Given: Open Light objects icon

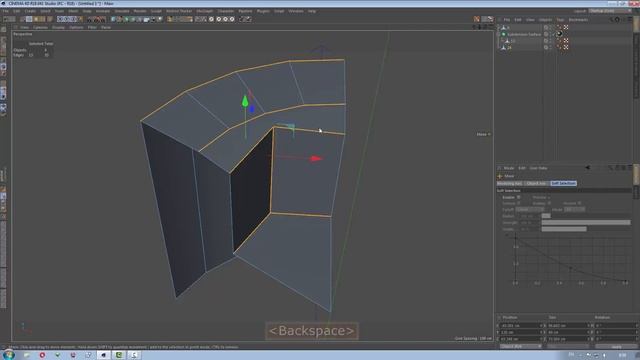Looking at the screenshot, I should (160, 19).
